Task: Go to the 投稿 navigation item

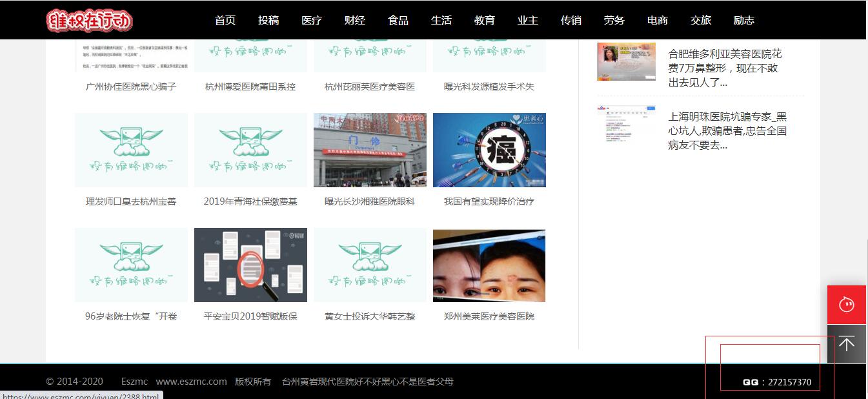Action: point(268,21)
